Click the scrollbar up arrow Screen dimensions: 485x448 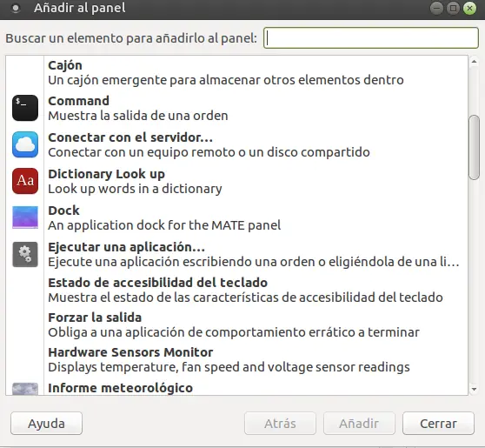(x=474, y=61)
